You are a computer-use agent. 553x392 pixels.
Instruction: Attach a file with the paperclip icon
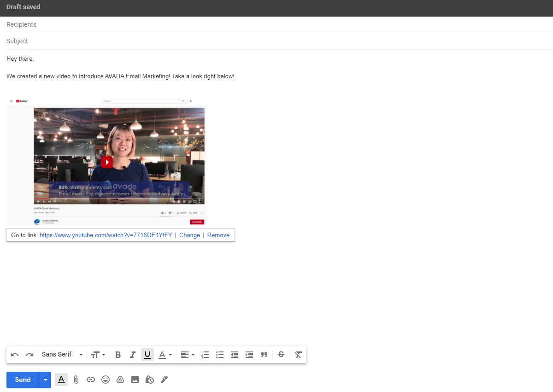tap(76, 380)
